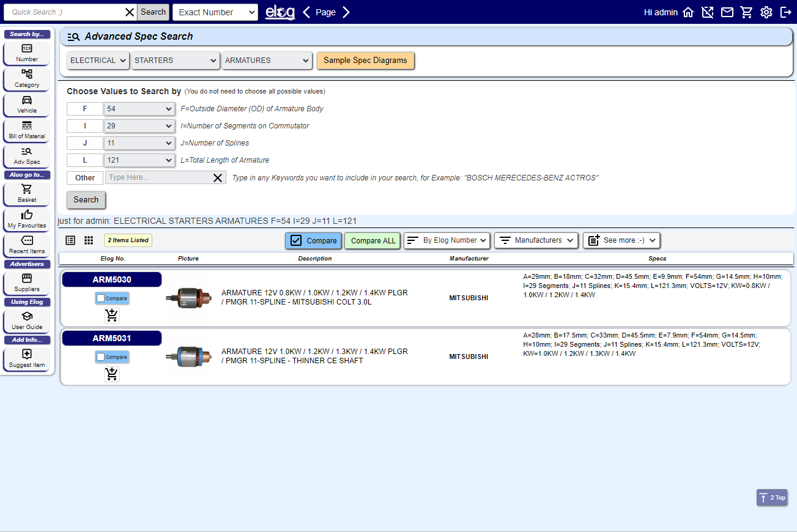
Task: Clear the Quick Search field with X
Action: click(130, 12)
